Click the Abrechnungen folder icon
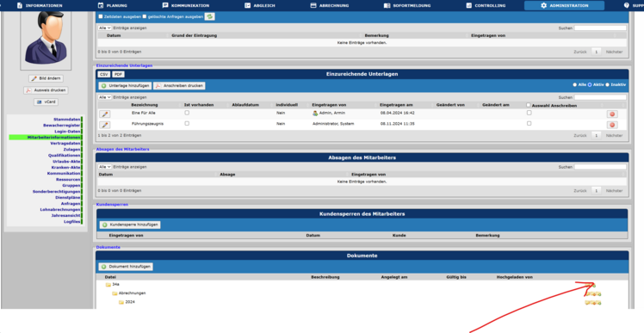 pos(115,293)
